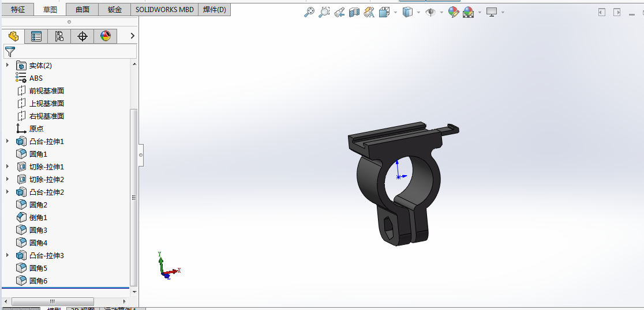Click the Previous View icon
The width and height of the screenshot is (644, 310).
tap(339, 12)
